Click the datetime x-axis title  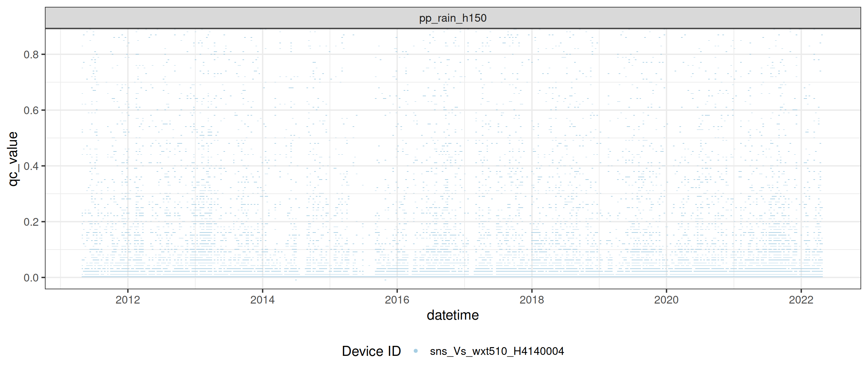[x=452, y=315]
